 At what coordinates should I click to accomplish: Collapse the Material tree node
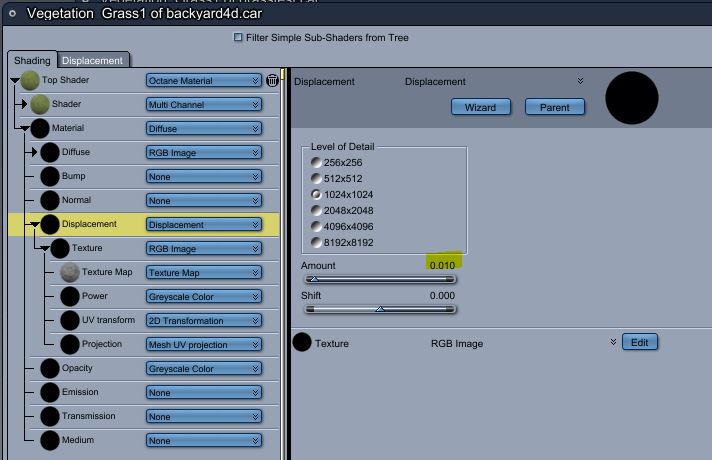tap(25, 129)
